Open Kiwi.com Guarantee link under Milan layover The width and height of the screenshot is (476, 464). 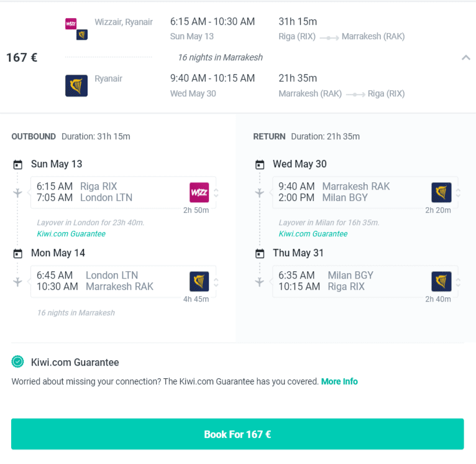313,234
